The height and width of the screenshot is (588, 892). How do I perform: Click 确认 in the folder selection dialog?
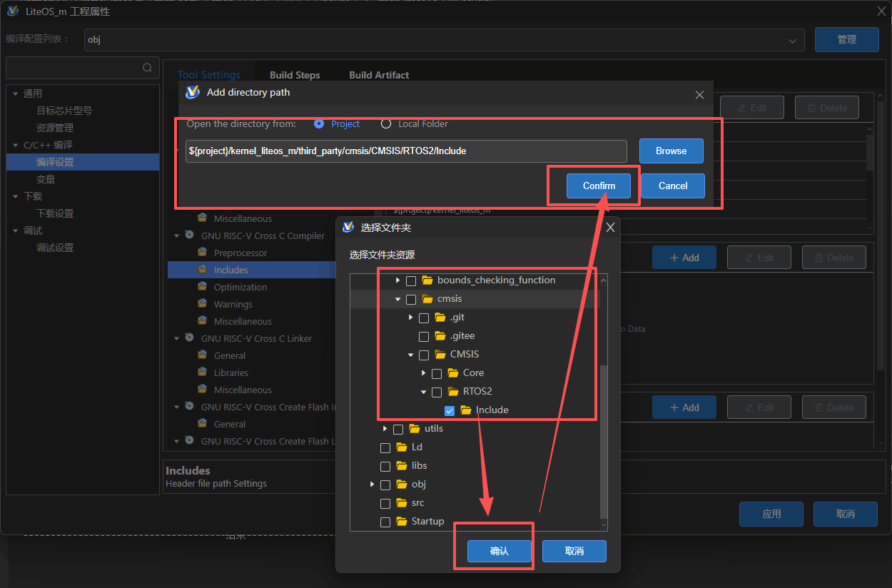[500, 551]
